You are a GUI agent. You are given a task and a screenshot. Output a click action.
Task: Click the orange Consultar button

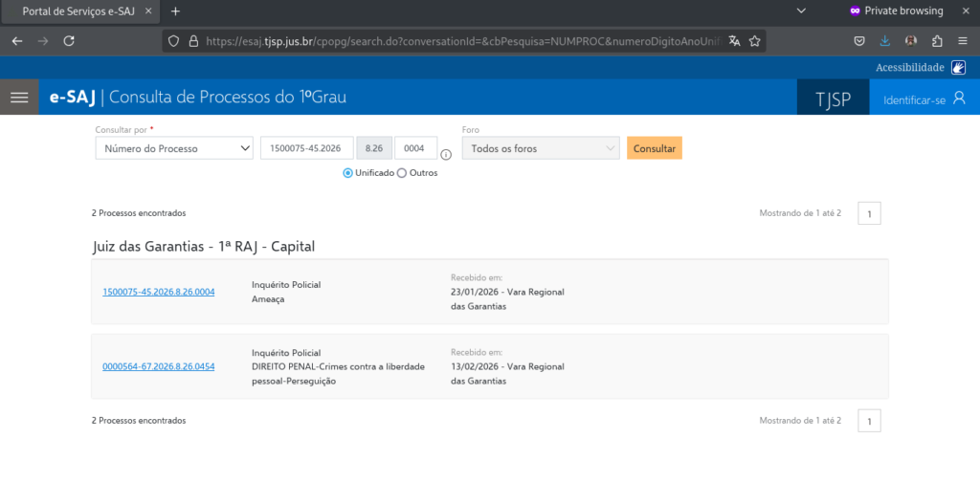tap(655, 148)
